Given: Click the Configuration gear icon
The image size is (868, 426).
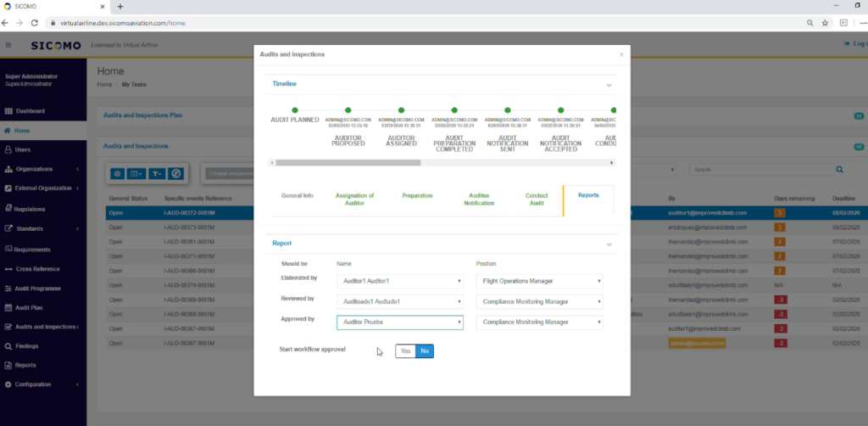Looking at the screenshot, I should point(8,384).
